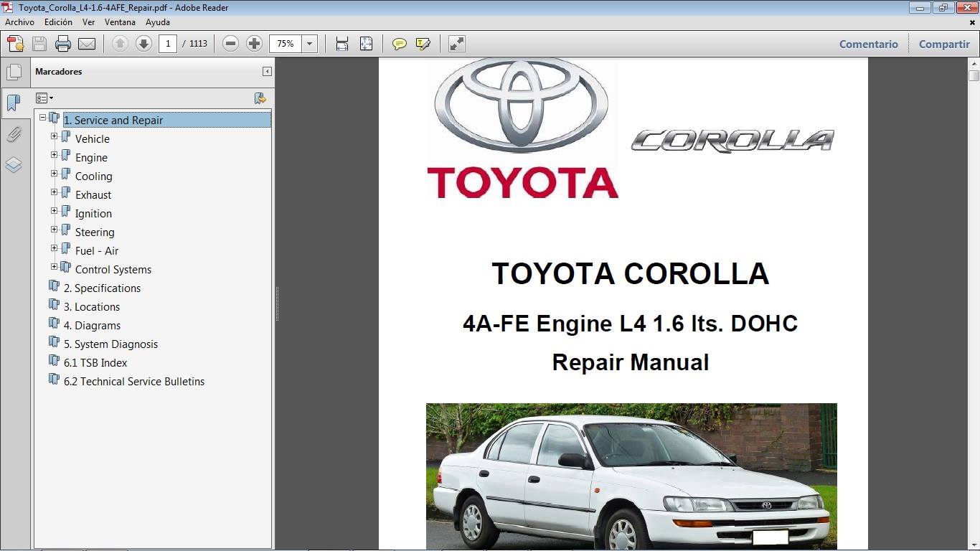
Task: Open the Engine bookmark
Action: point(91,158)
